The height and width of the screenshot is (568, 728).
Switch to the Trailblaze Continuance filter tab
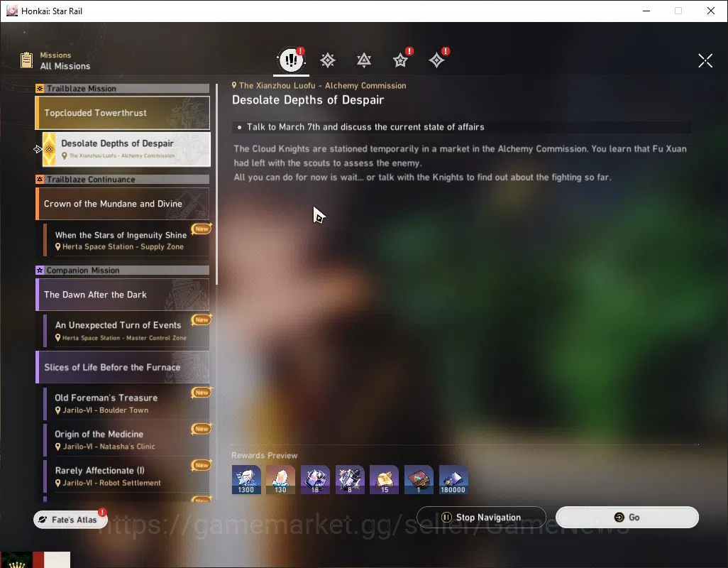(x=364, y=60)
